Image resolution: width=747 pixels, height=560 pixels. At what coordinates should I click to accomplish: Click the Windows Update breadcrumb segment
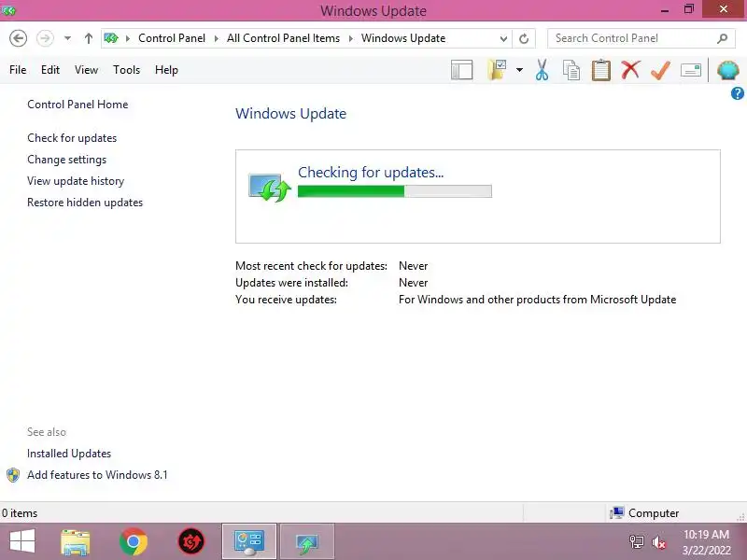pos(403,38)
